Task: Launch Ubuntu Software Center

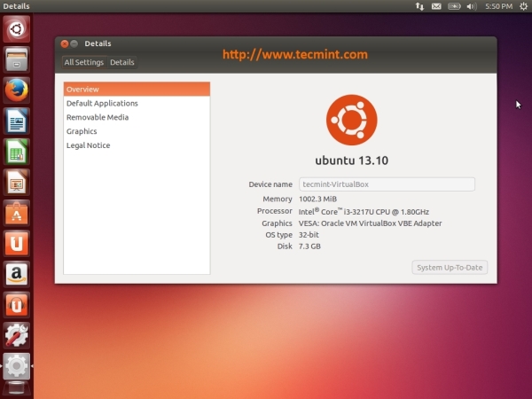Action: [x=16, y=213]
